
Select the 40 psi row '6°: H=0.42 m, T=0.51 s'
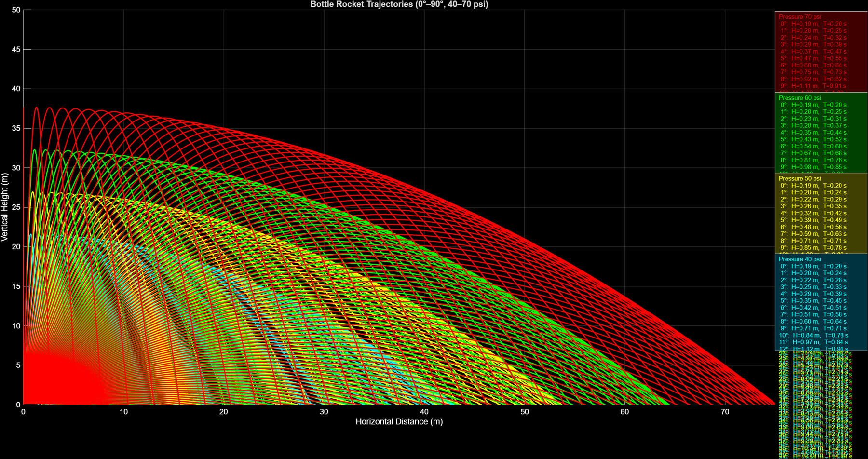coord(814,308)
